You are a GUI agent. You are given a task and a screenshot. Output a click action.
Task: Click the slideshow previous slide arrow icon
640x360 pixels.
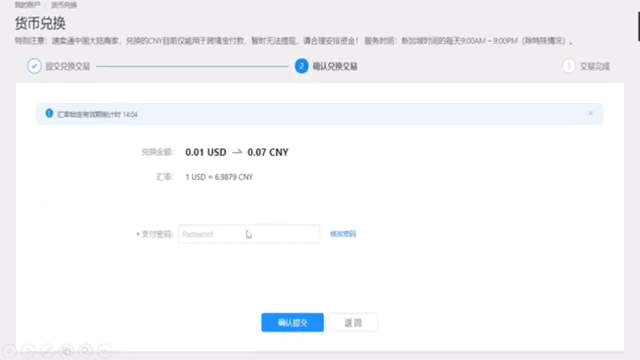click(x=9, y=351)
